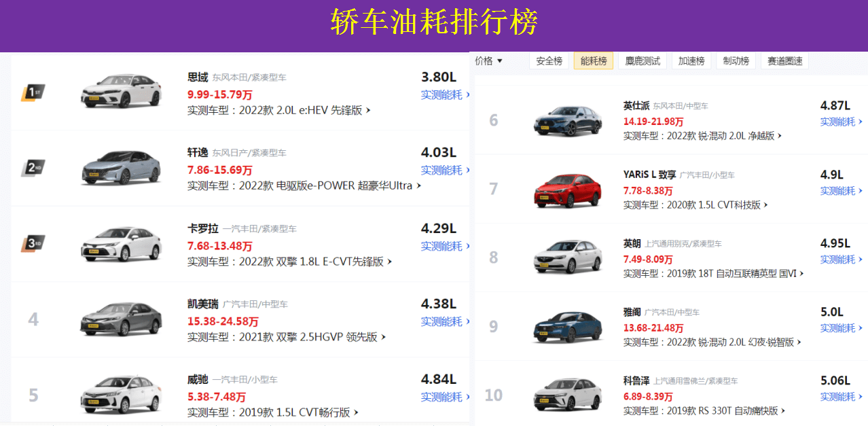Open the 麋鹿测试 tab
The image size is (868, 426).
[x=643, y=61]
